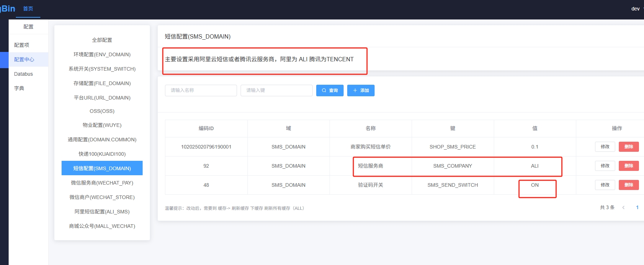The width and height of the screenshot is (644, 265).
Task: Select 存储配置(FILE_DOMAIN)
Action: pos(102,83)
